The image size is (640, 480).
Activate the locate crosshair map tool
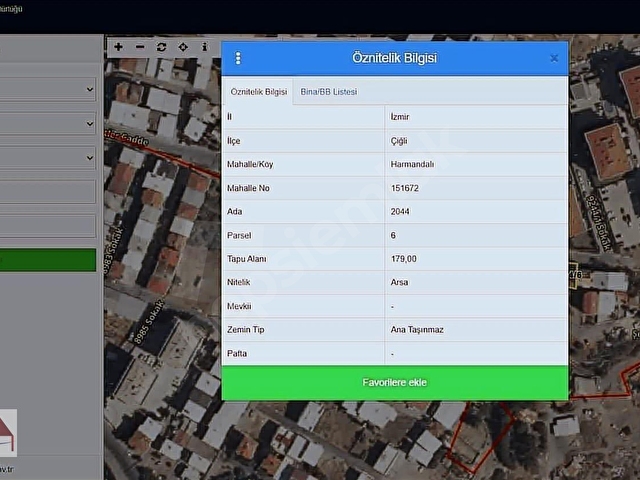[x=183, y=47]
